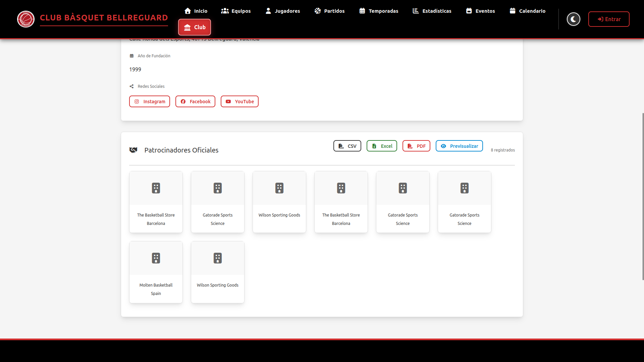Export sponsors to Excel
This screenshot has height=362, width=644.
point(382,146)
